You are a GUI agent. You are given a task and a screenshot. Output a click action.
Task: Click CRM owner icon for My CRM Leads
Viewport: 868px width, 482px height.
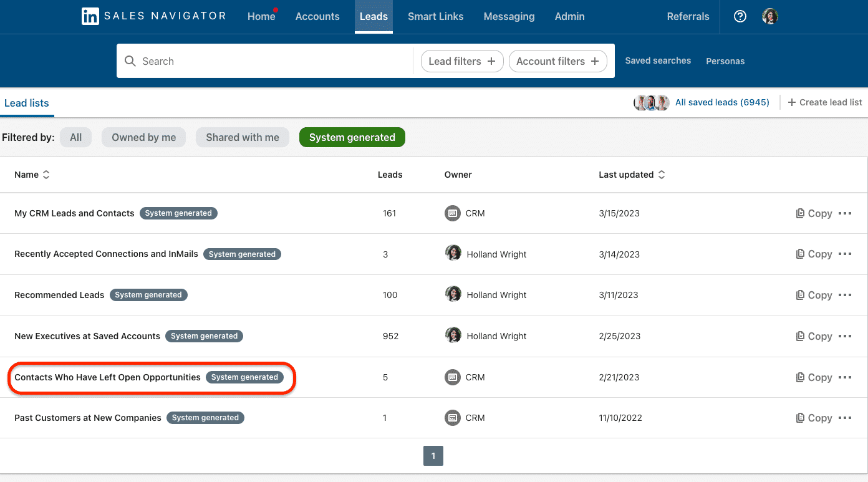(x=453, y=213)
